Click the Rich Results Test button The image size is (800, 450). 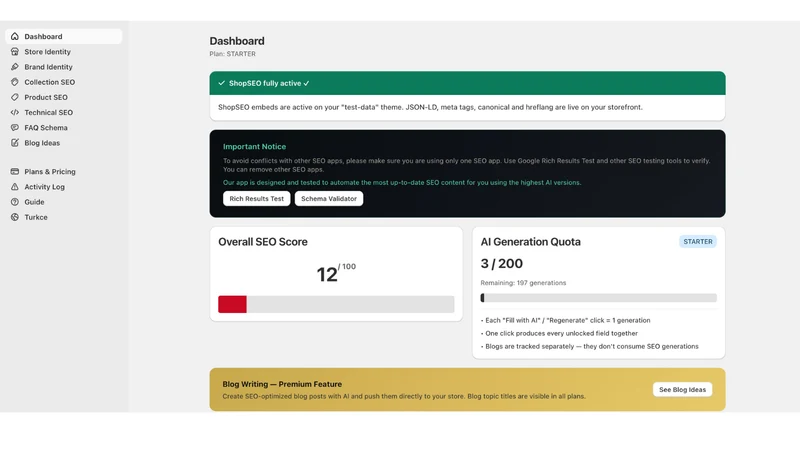tap(257, 198)
